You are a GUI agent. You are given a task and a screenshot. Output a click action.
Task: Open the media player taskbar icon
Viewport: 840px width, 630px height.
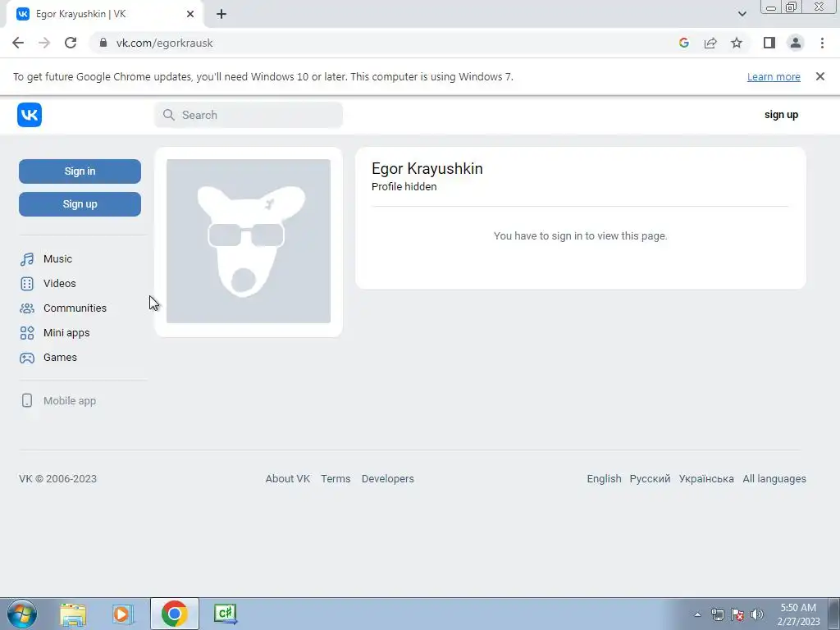(x=123, y=614)
